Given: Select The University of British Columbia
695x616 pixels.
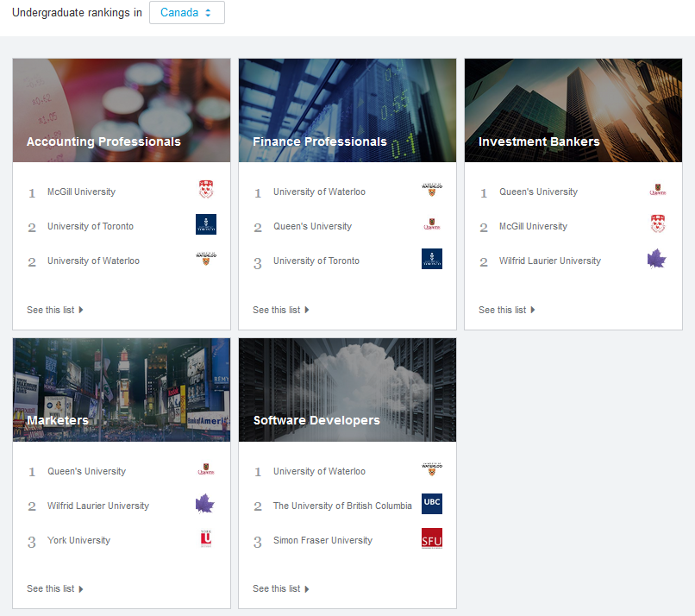Looking at the screenshot, I should (x=342, y=506).
